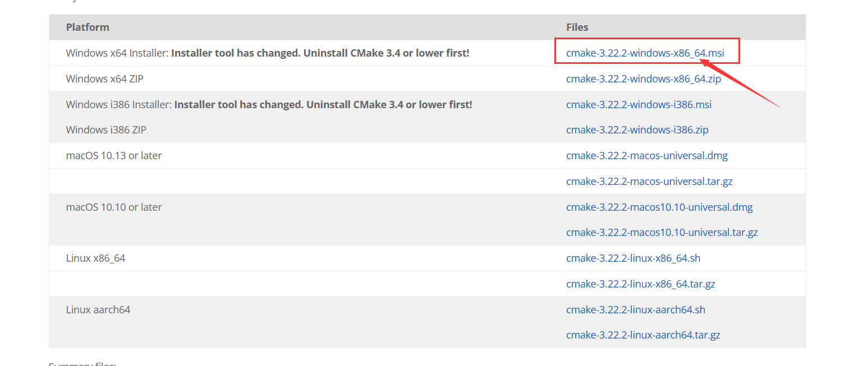868x366 pixels.
Task: Get cmake-3.22.2-macos10.10-universal.dmg file
Action: (659, 207)
